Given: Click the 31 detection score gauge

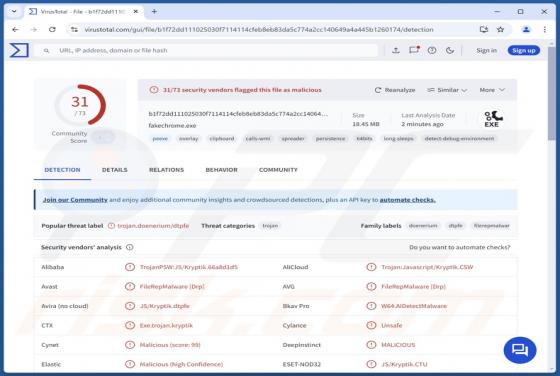Looking at the screenshot, I should [80, 105].
